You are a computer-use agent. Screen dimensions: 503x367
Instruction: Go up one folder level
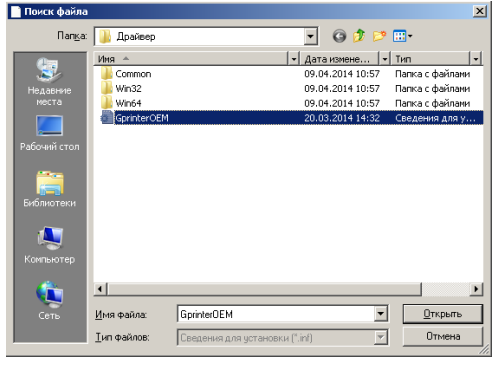(x=359, y=36)
